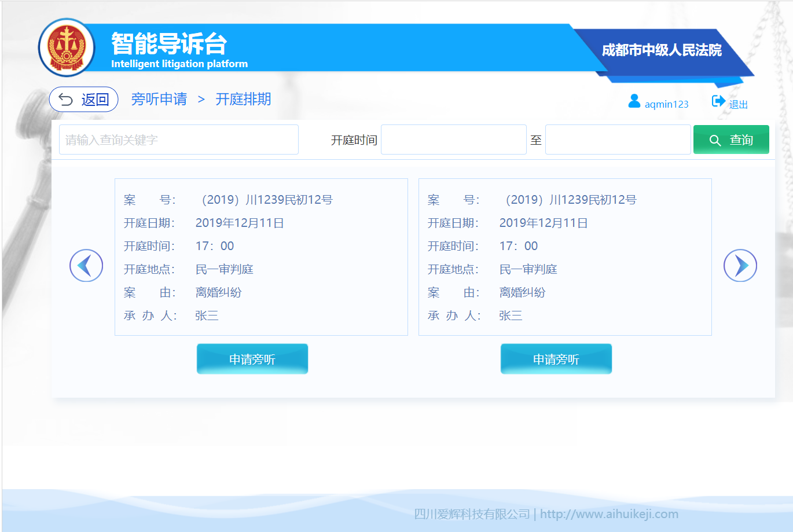Go to previous hearings with left arrow

86,266
